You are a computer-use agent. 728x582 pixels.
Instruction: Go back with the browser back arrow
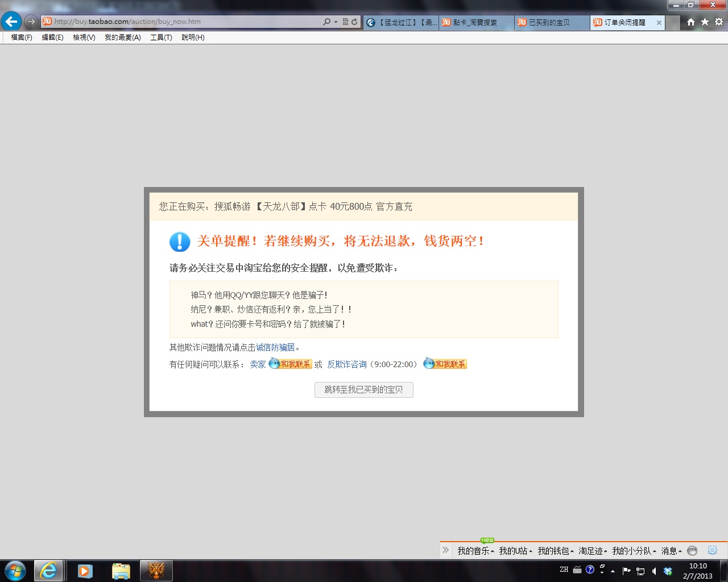[x=11, y=22]
